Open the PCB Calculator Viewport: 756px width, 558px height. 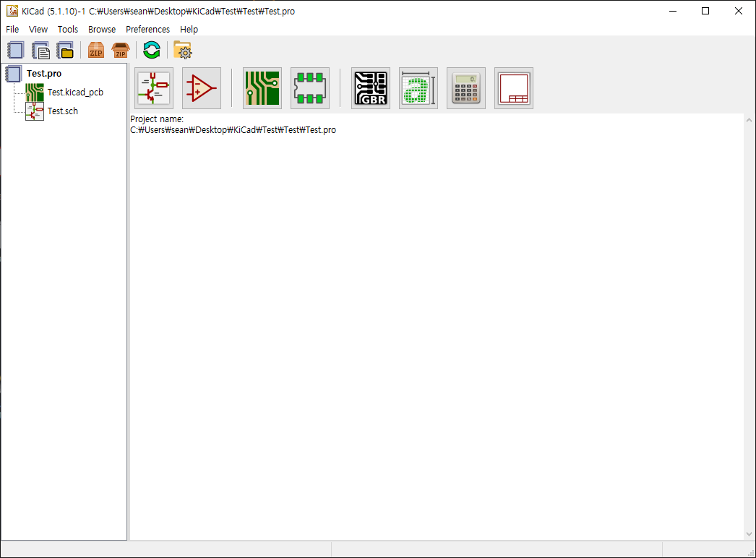click(x=466, y=88)
